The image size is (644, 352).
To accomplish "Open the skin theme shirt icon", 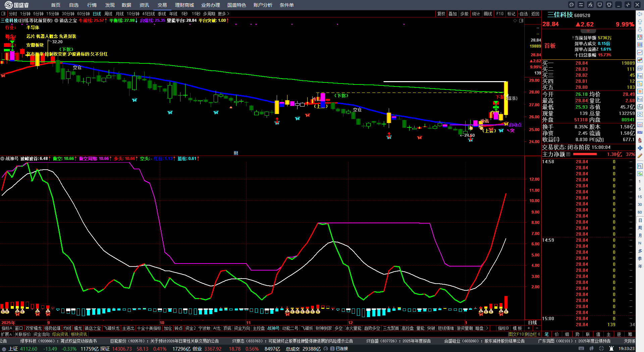I will click(609, 5).
